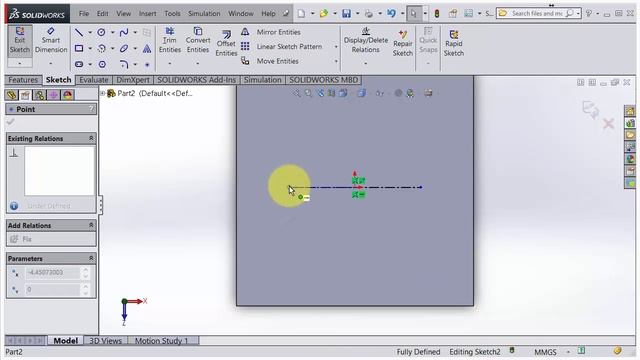
Task: Select the Smart Dimension tool
Action: tap(51, 40)
